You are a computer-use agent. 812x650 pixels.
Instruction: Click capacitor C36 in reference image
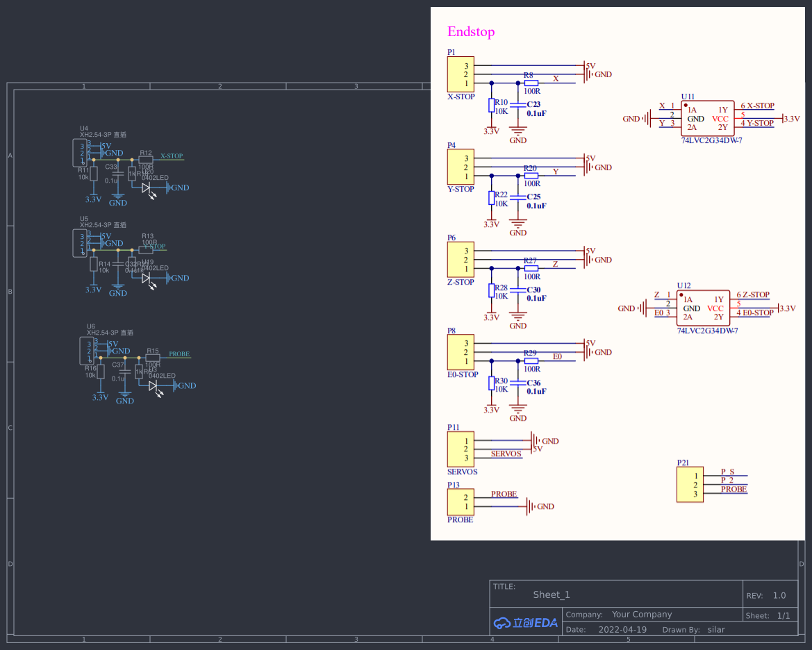click(518, 383)
